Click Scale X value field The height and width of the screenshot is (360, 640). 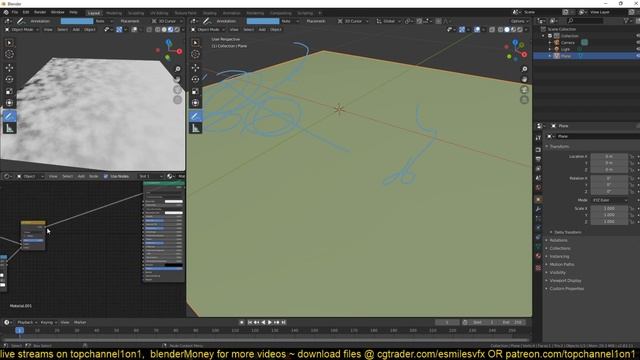[x=609, y=209]
